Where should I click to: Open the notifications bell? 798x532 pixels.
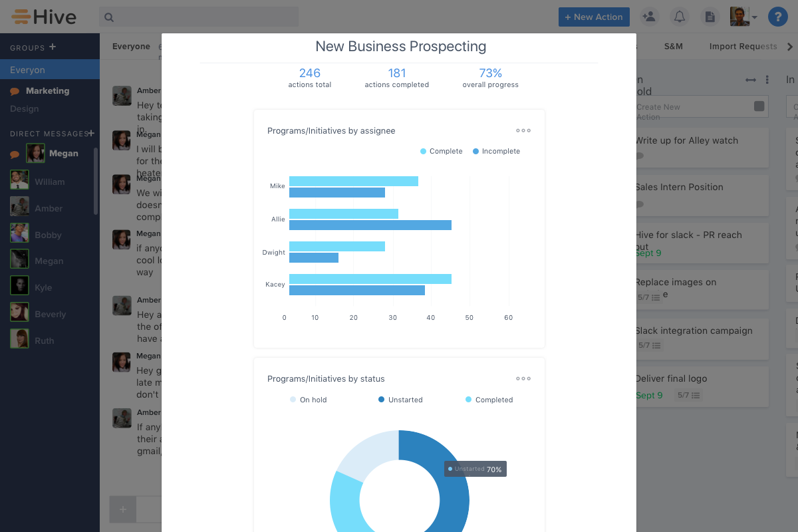pos(679,17)
